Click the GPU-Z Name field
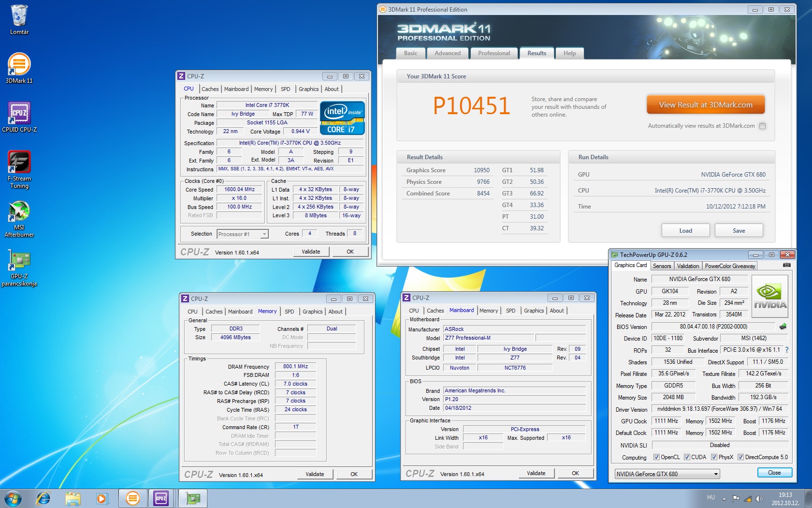The height and width of the screenshot is (508, 812). coord(699,279)
